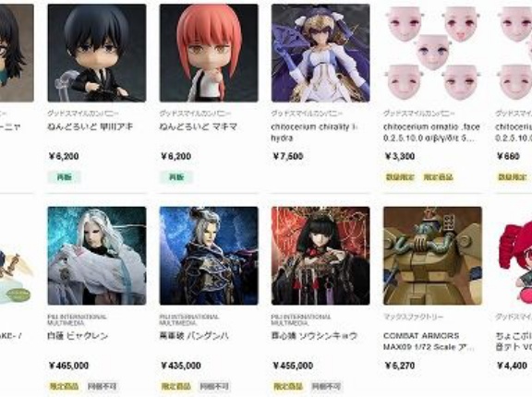Open chitocerium ornatio .face product title
This screenshot has height=397, width=532.
431,132
